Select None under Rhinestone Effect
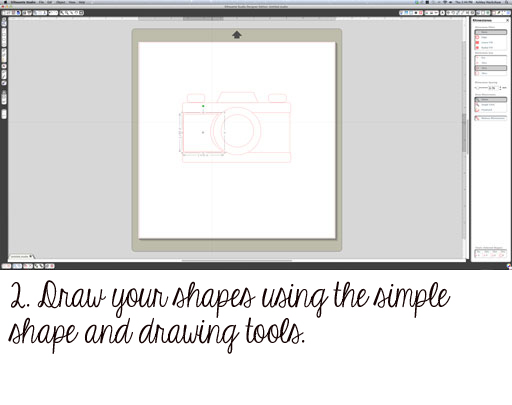 coord(491,32)
